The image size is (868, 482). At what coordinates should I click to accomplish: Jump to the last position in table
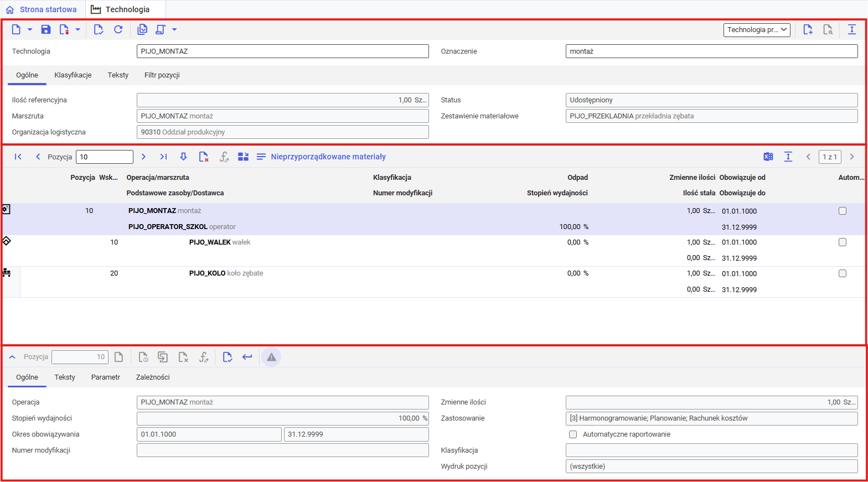pos(163,157)
